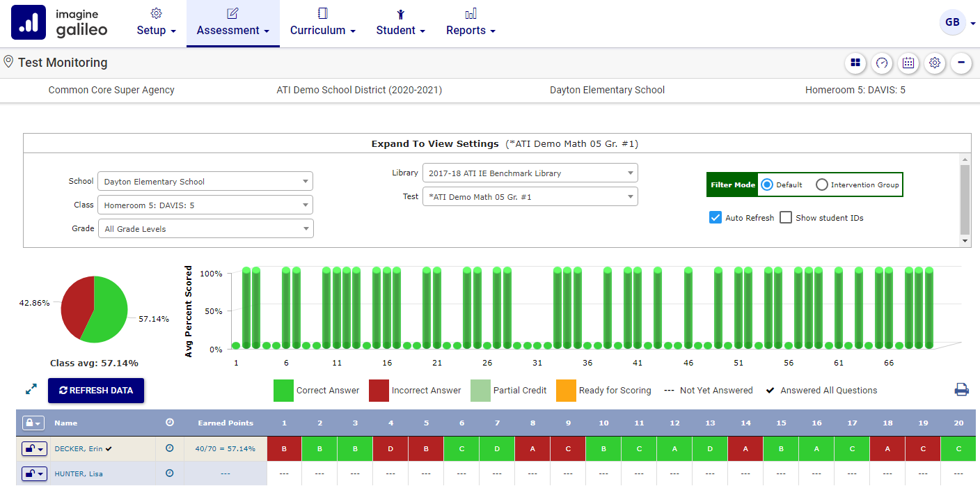Open the Grade dropdown
This screenshot has width=980, height=486.
pyautogui.click(x=205, y=228)
